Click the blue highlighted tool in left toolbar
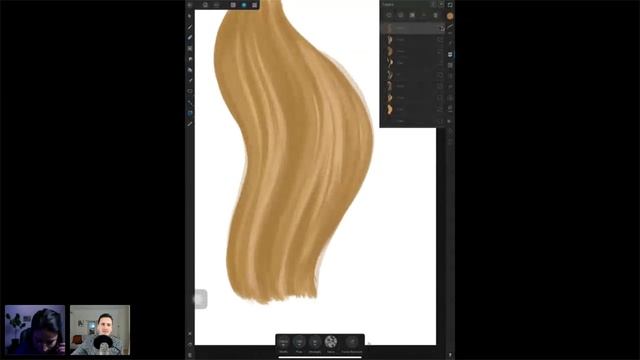This screenshot has height=360, width=640. click(x=190, y=113)
